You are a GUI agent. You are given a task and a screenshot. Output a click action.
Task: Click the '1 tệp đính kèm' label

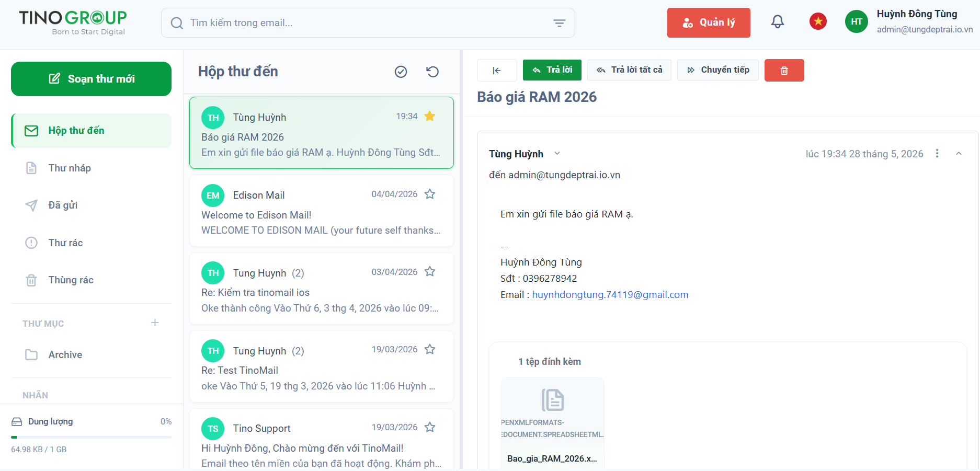coord(550,362)
